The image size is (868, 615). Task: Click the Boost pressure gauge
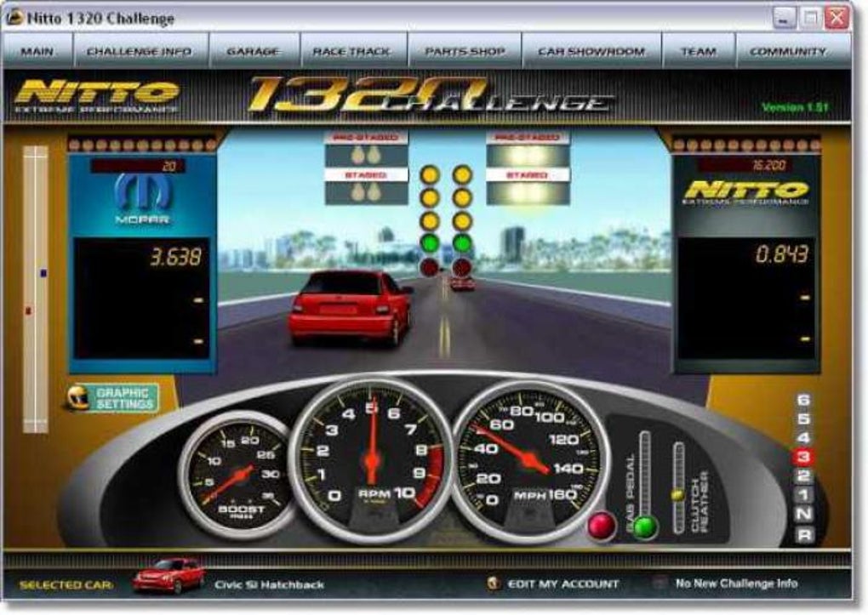pyautogui.click(x=239, y=475)
